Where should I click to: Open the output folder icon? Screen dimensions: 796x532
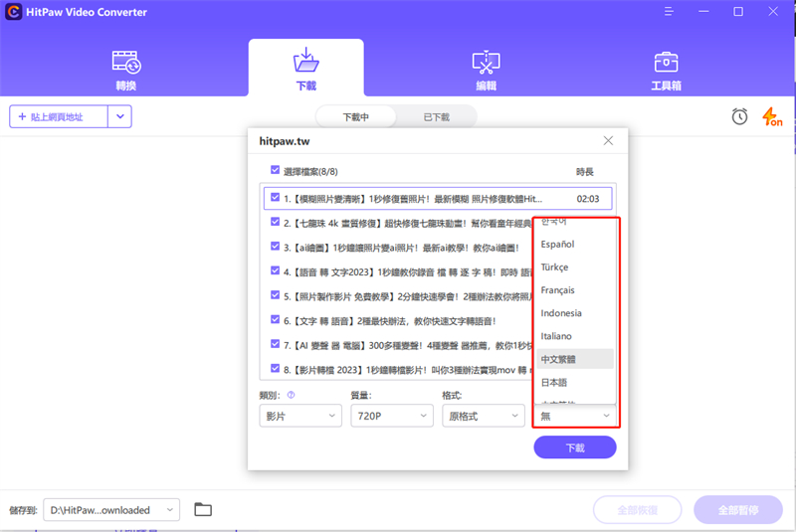coord(203,509)
